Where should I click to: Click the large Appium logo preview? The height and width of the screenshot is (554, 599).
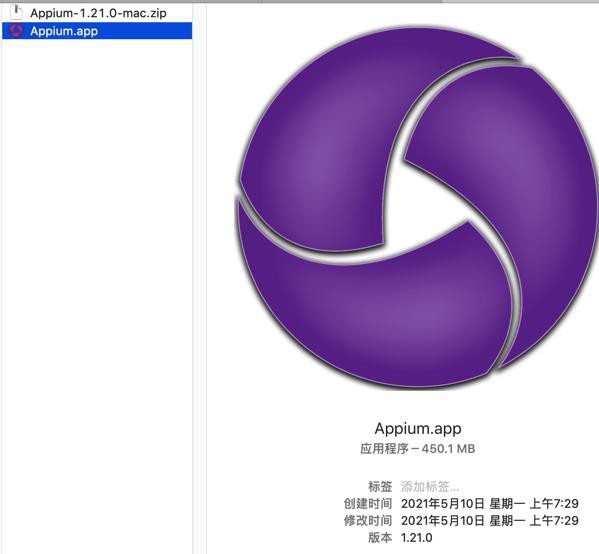click(416, 208)
